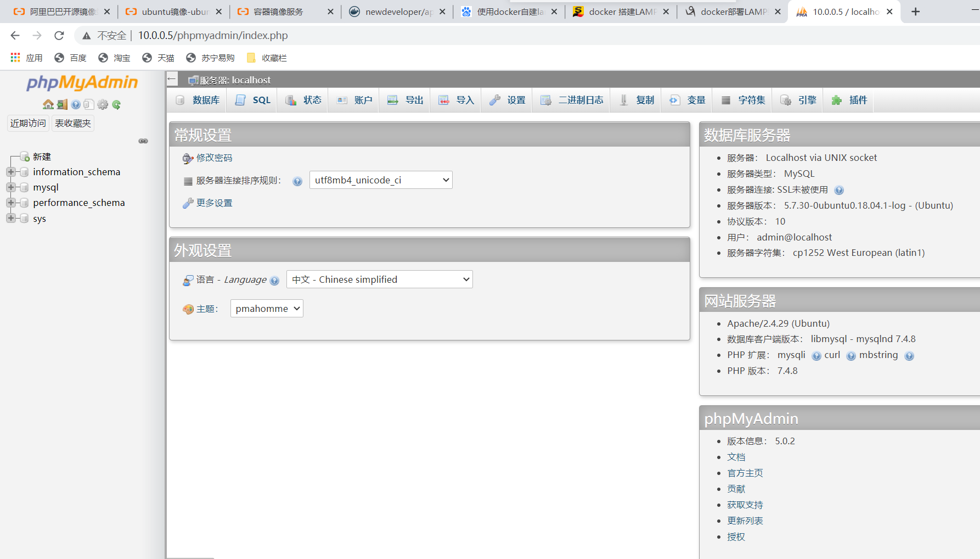Screen dimensions: 980x559
Task: Open the 更新列表 link
Action: (x=745, y=521)
